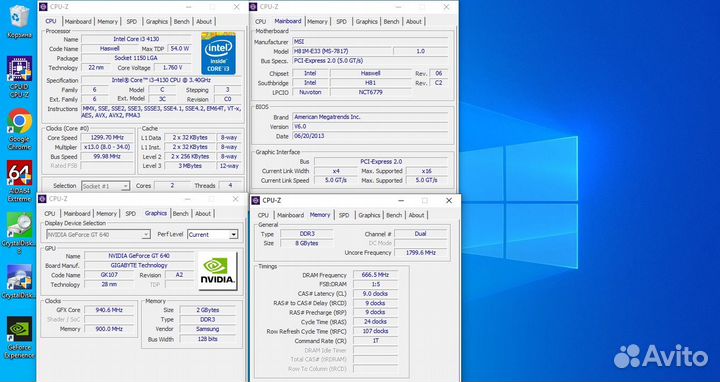Click memory type DDR3 in Memory window
720x382 pixels.
pyautogui.click(x=307, y=234)
